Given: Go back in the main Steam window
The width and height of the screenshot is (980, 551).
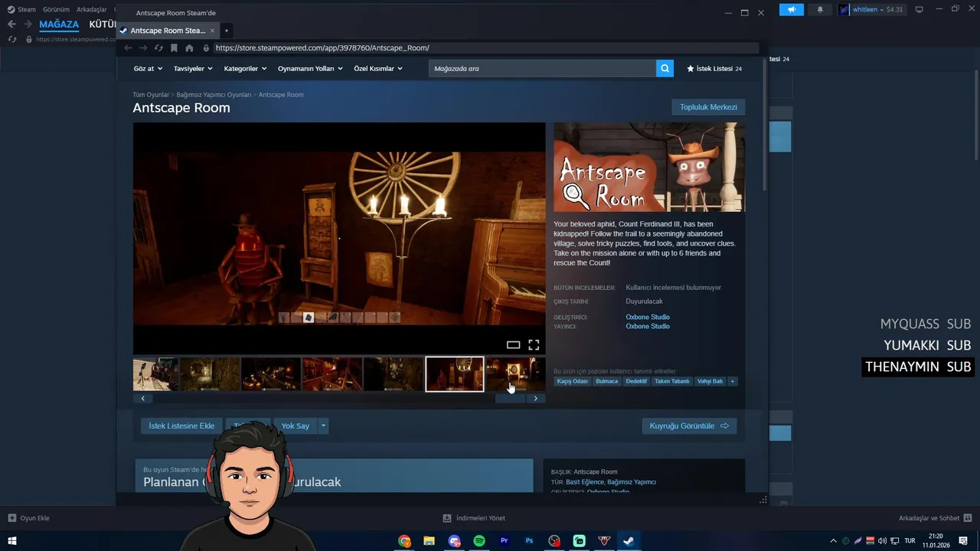Looking at the screenshot, I should click(x=11, y=24).
